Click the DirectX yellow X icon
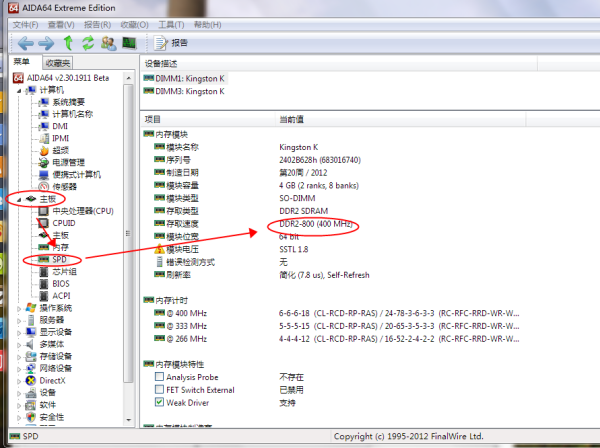Viewport: 600px width, 448px height. coord(31,381)
